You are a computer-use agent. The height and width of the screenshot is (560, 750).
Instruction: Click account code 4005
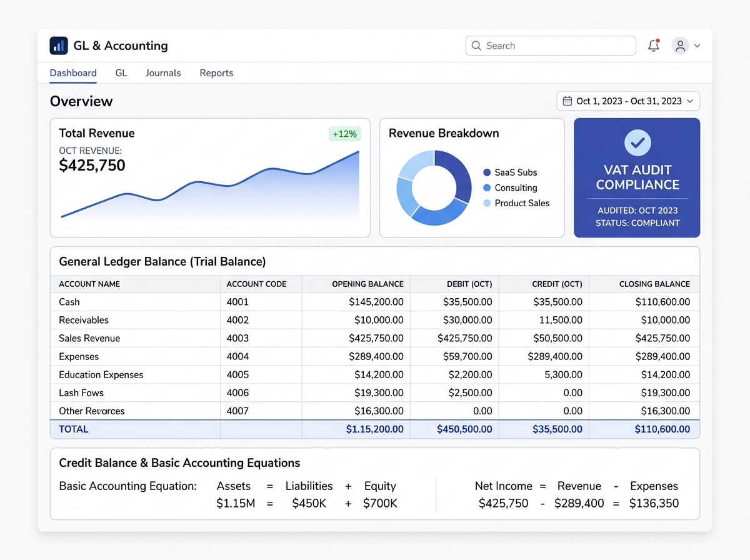[x=237, y=374]
